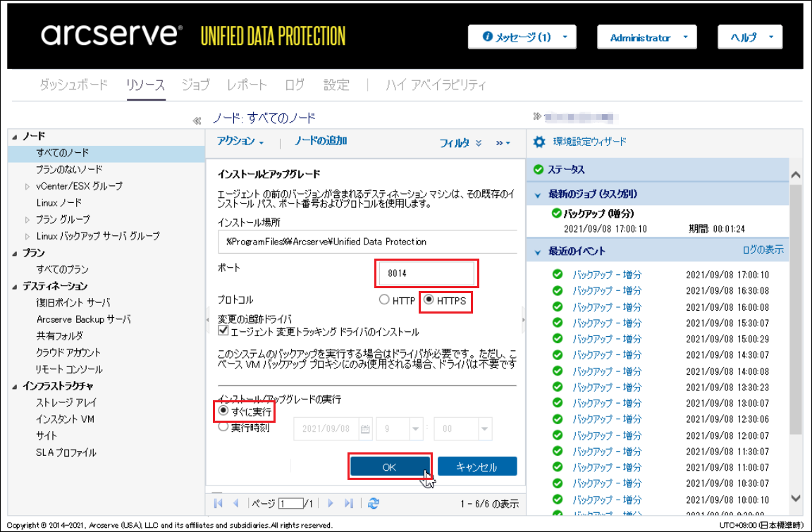Click the page number input field
Viewport: 812px width, 532px height.
click(x=291, y=503)
